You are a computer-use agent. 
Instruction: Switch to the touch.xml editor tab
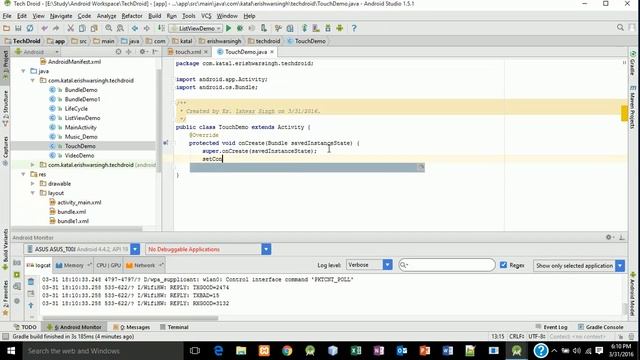[x=187, y=52]
